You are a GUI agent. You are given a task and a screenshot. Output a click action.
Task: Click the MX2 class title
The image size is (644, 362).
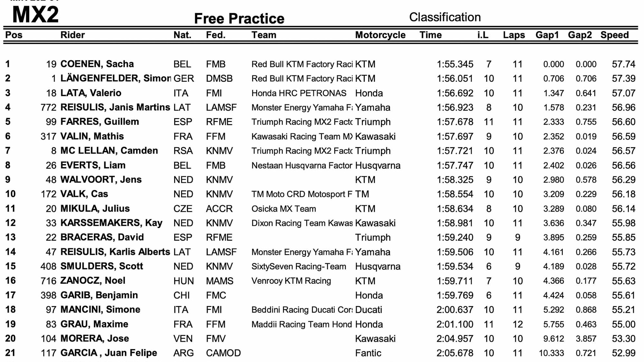click(x=35, y=14)
